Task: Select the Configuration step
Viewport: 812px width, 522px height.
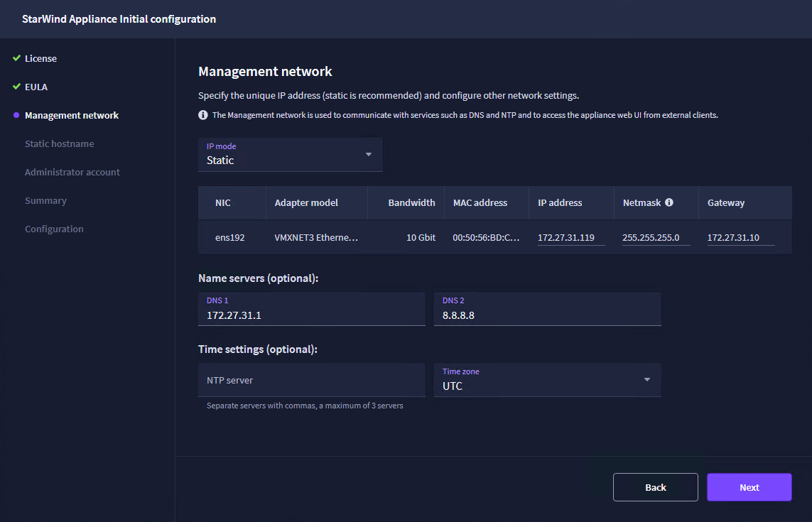Action: coord(54,229)
